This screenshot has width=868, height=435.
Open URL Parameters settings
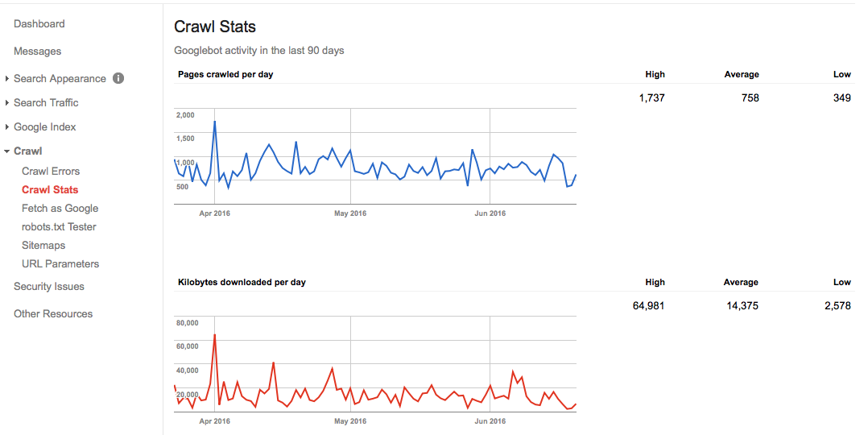[x=60, y=263]
